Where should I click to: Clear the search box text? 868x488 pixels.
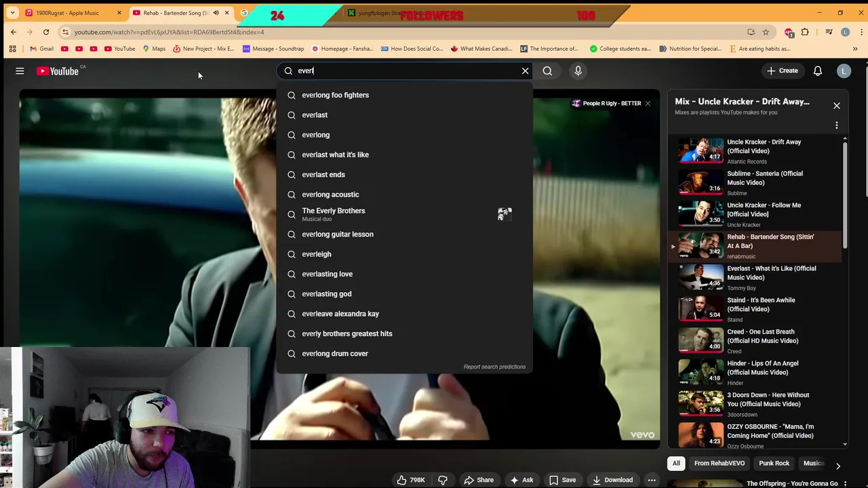pos(525,70)
